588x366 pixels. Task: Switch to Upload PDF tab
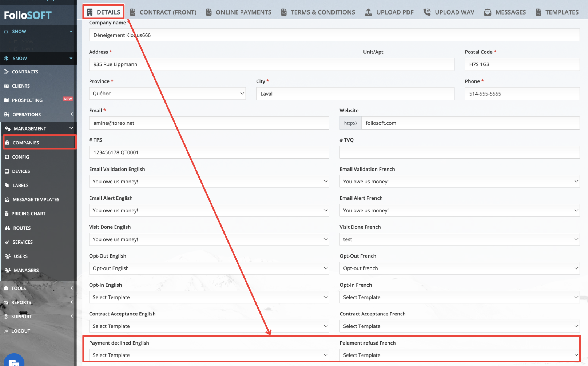pyautogui.click(x=389, y=12)
